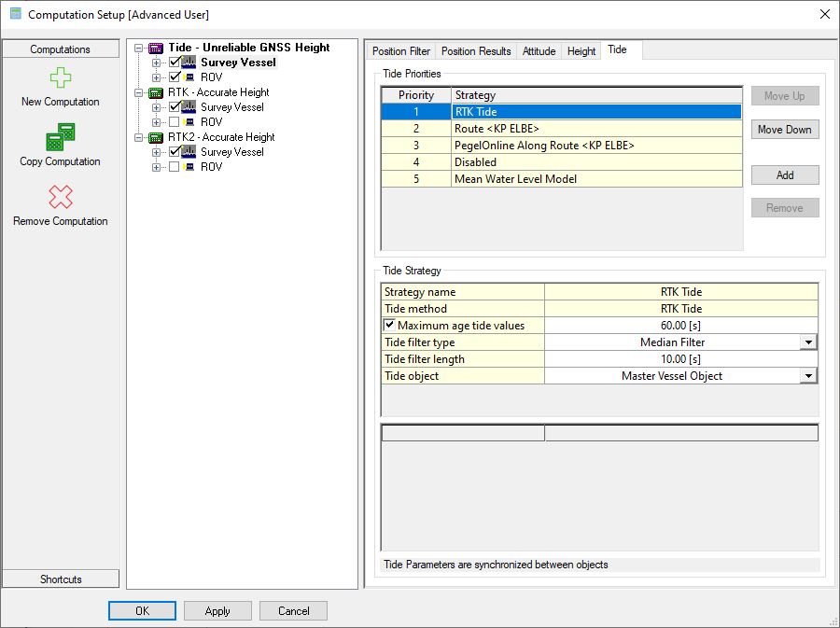Click the Move Up button
The height and width of the screenshot is (628, 840).
(785, 96)
